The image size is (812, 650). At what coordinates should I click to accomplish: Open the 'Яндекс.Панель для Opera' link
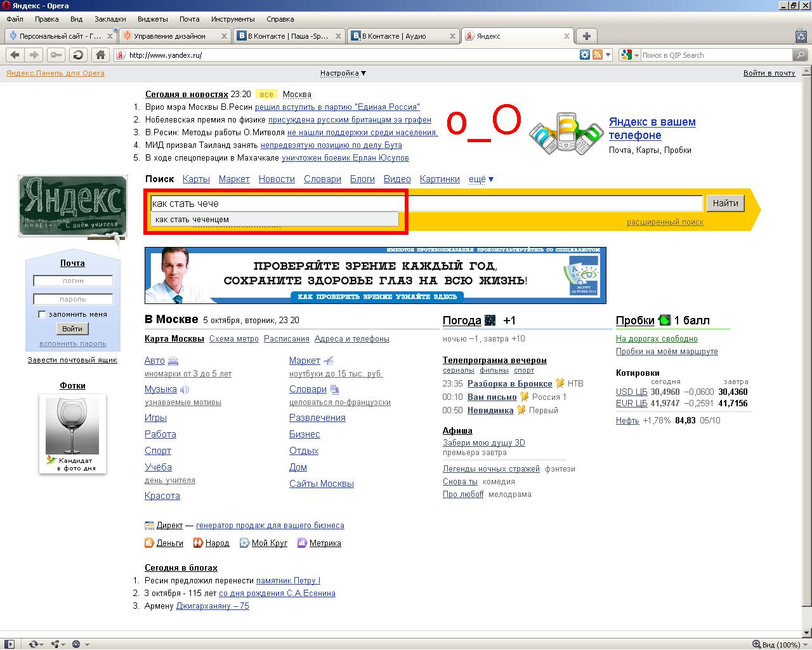(55, 73)
